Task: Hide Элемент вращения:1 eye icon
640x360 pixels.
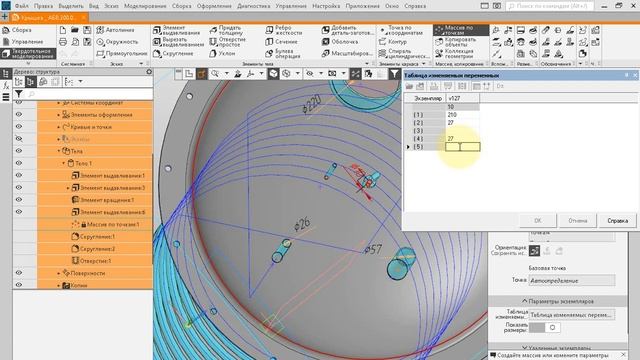Action: [x=19, y=200]
